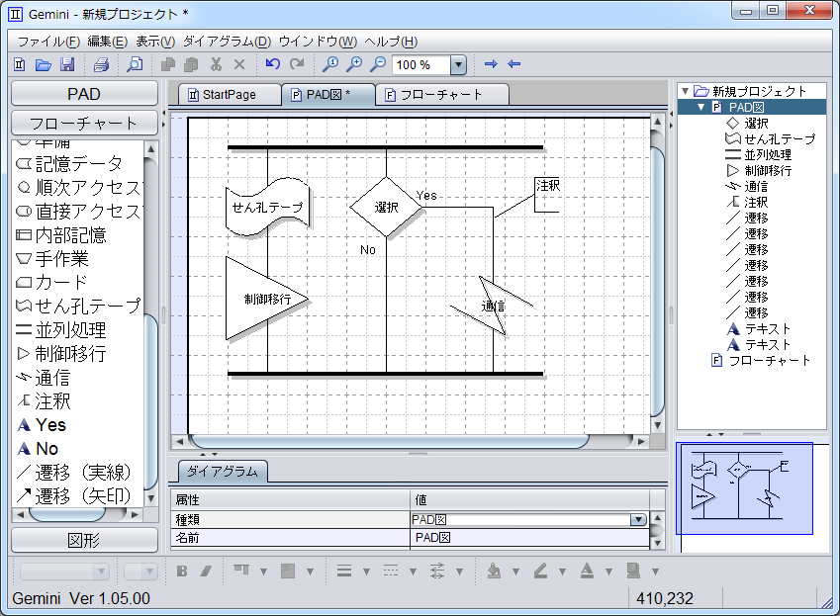Select the 通信 palette shape
The width and height of the screenshot is (840, 616).
click(x=44, y=378)
